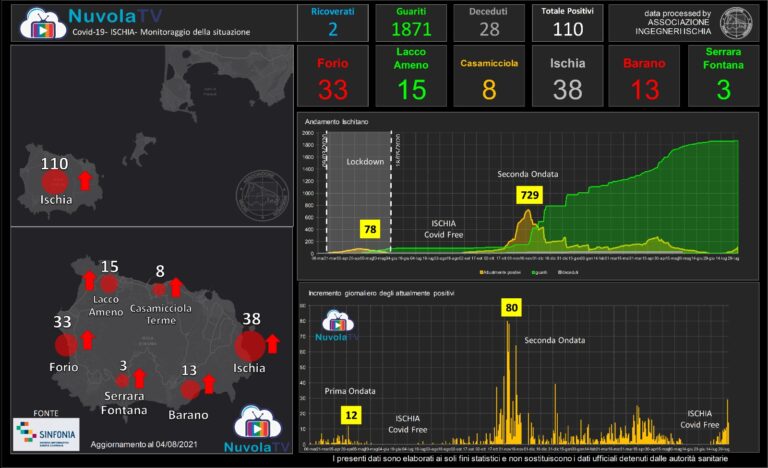Click the red up arrow beside Forio's circle
Viewport: 768px width, 468px height.
pos(87,340)
